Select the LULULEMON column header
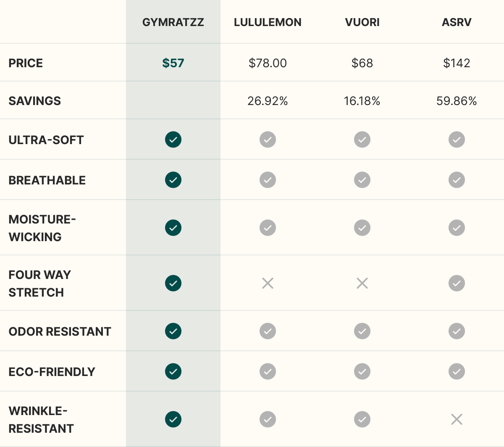 268,22
